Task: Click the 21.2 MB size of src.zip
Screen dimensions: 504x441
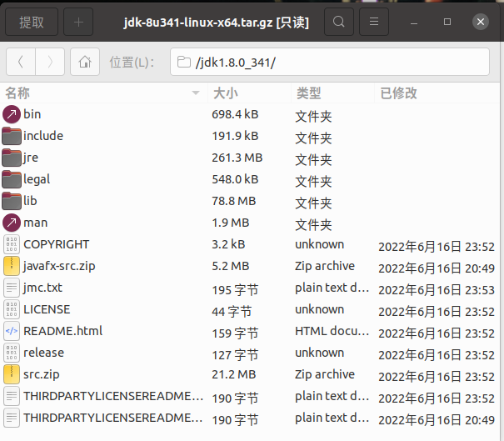Action: 234,374
